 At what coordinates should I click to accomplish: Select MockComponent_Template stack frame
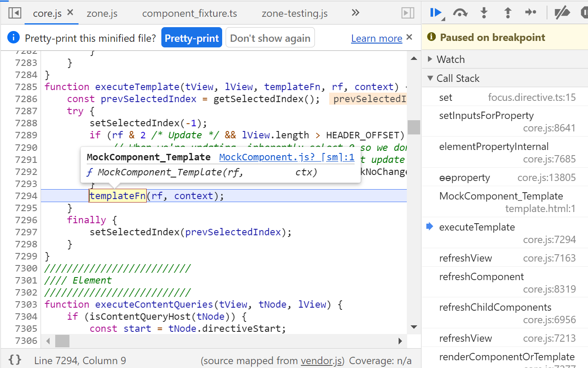coord(505,202)
